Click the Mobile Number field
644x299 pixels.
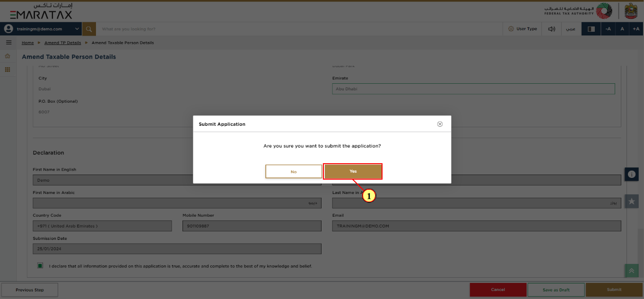click(252, 226)
